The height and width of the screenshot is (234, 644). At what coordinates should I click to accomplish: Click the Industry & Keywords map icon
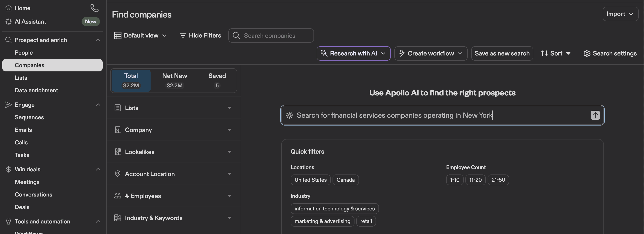(118, 218)
